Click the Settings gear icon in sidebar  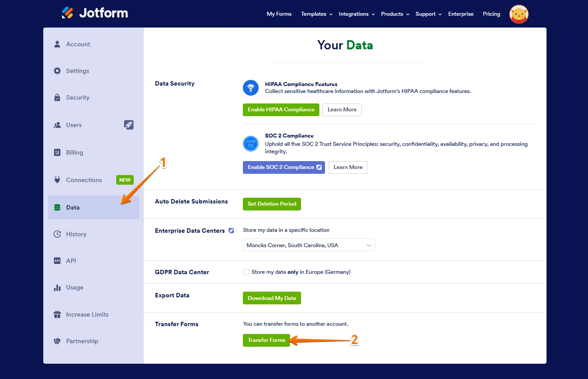(57, 71)
